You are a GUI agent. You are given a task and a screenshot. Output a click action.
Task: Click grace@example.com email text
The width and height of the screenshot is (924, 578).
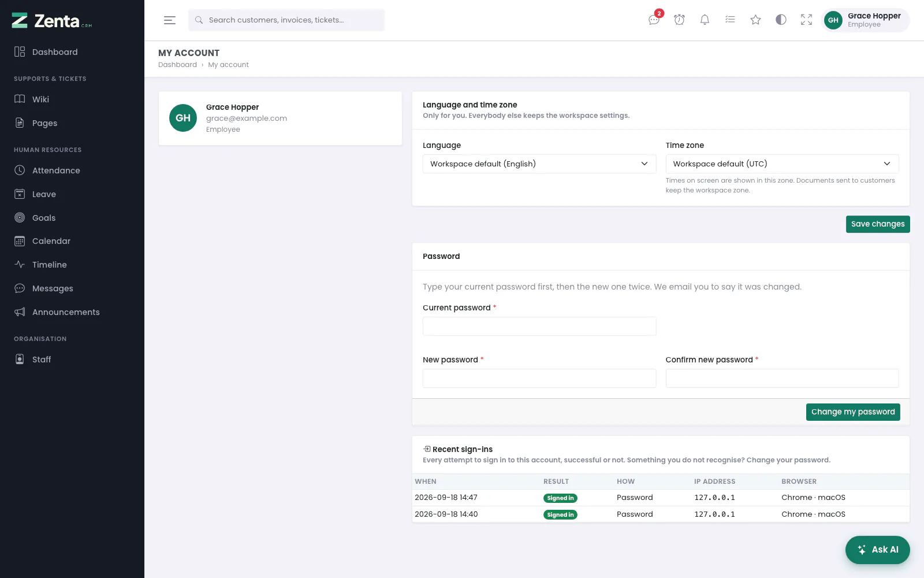247,118
